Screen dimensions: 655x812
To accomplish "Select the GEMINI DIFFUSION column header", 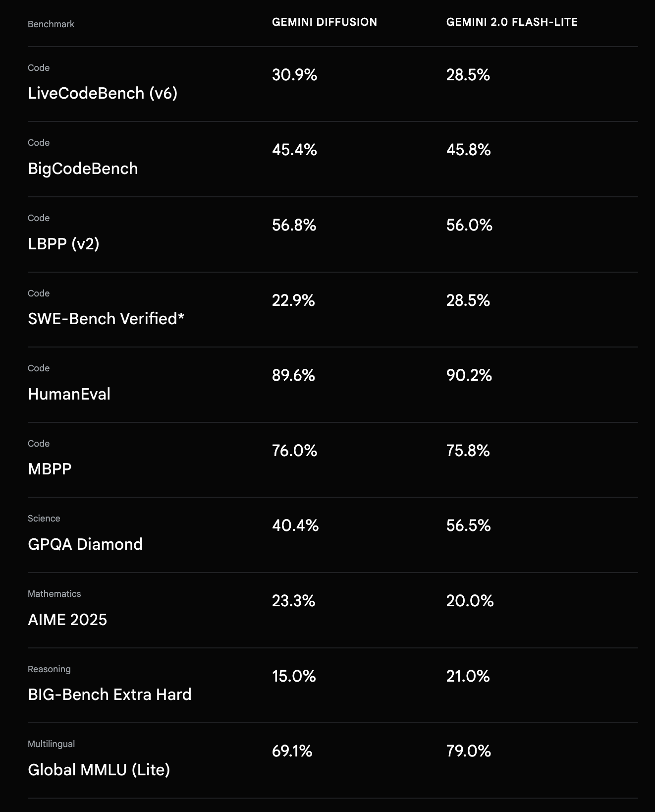I will pyautogui.click(x=325, y=22).
